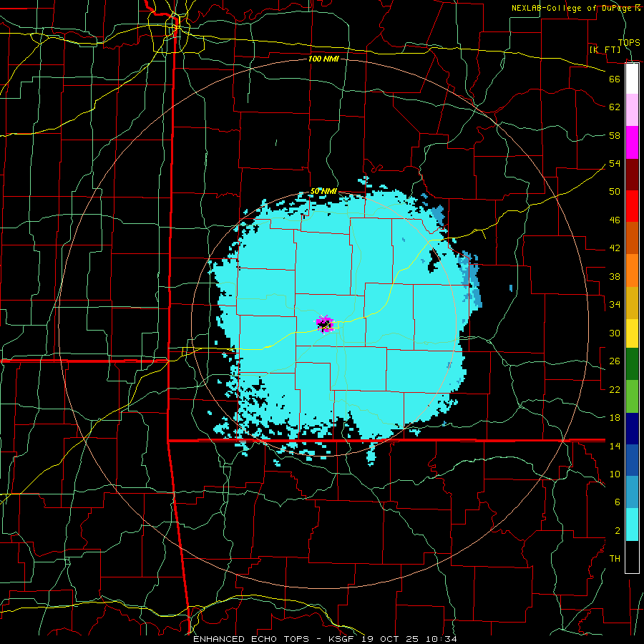Click the "18" scale value
644x644 pixels.
[615, 417]
